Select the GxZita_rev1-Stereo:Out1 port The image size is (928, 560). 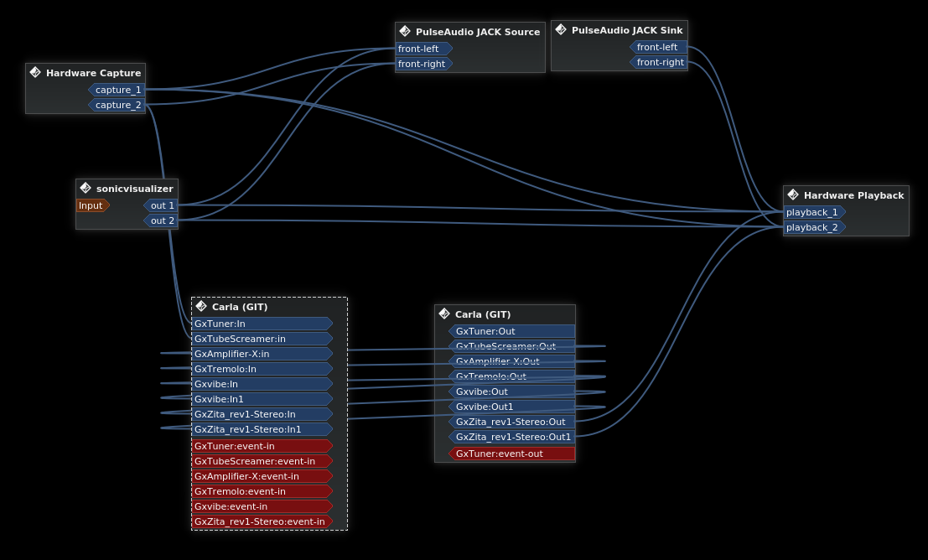point(511,437)
